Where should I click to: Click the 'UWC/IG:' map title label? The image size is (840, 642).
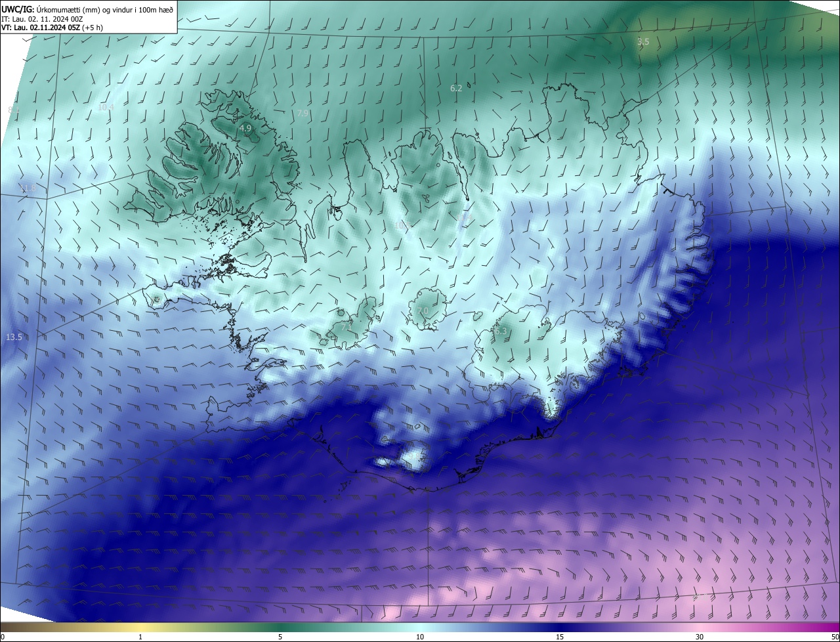click(x=18, y=9)
